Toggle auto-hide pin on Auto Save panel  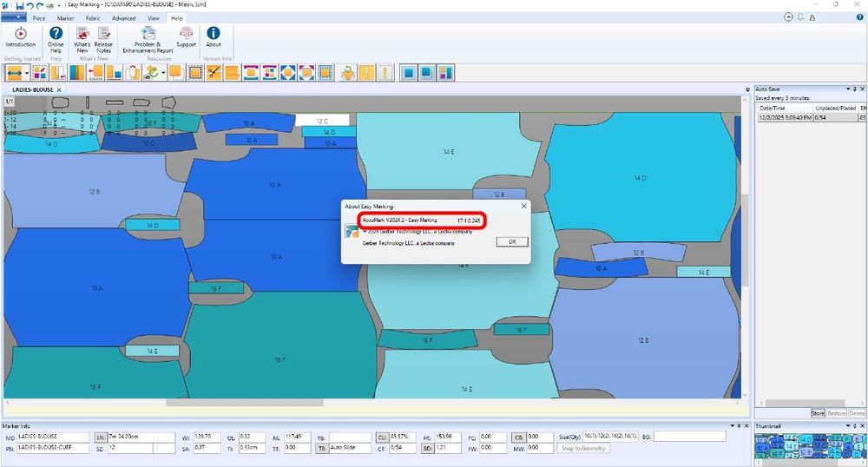[x=855, y=89]
